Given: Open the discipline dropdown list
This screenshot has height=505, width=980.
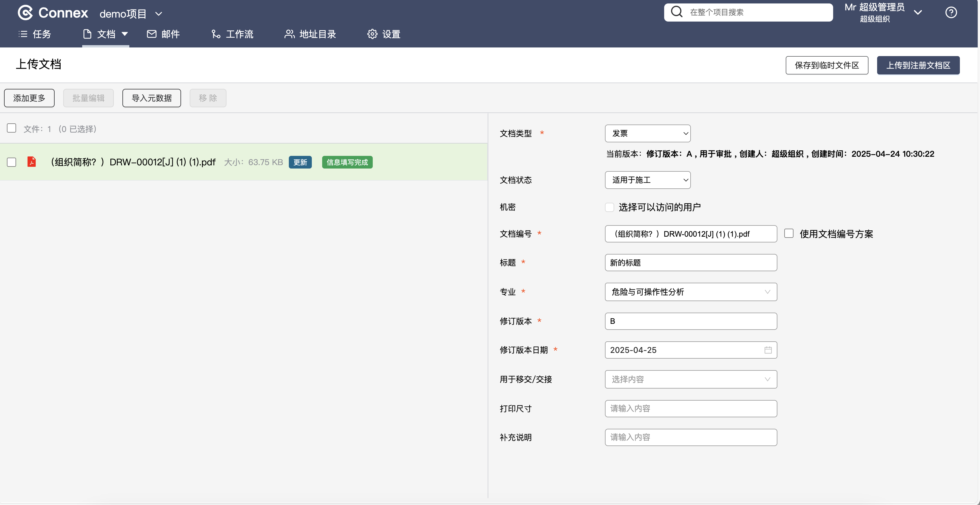Looking at the screenshot, I should 691,292.
